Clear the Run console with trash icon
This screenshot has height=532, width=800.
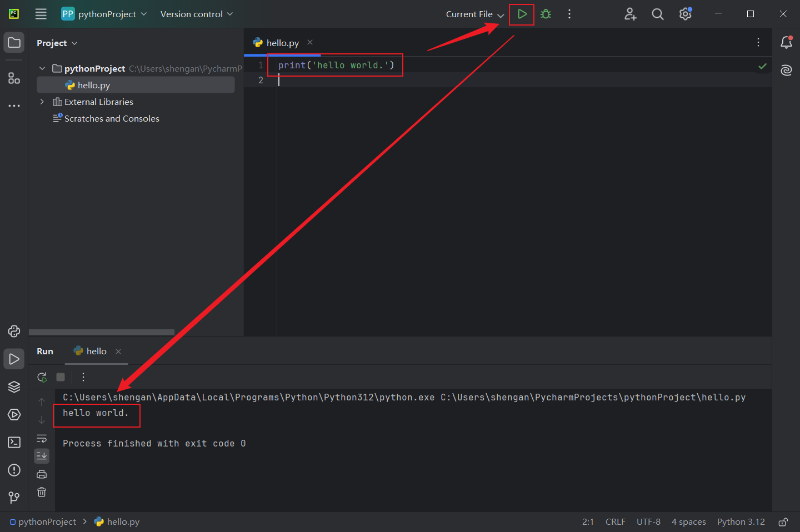coord(42,493)
